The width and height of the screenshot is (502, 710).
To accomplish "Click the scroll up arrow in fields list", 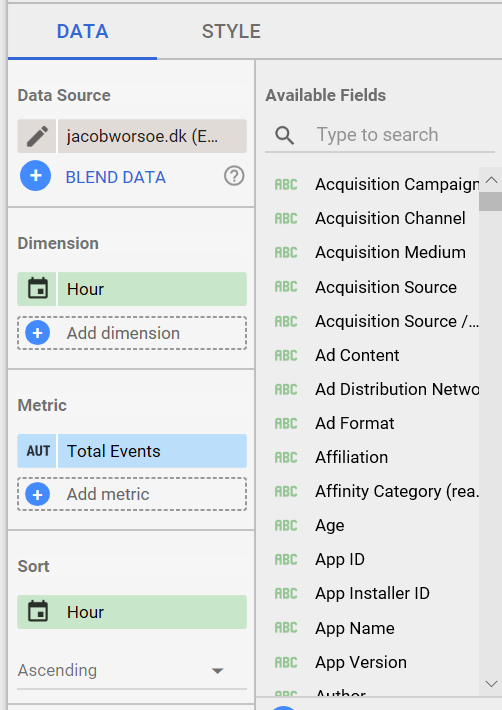I will (x=491, y=180).
